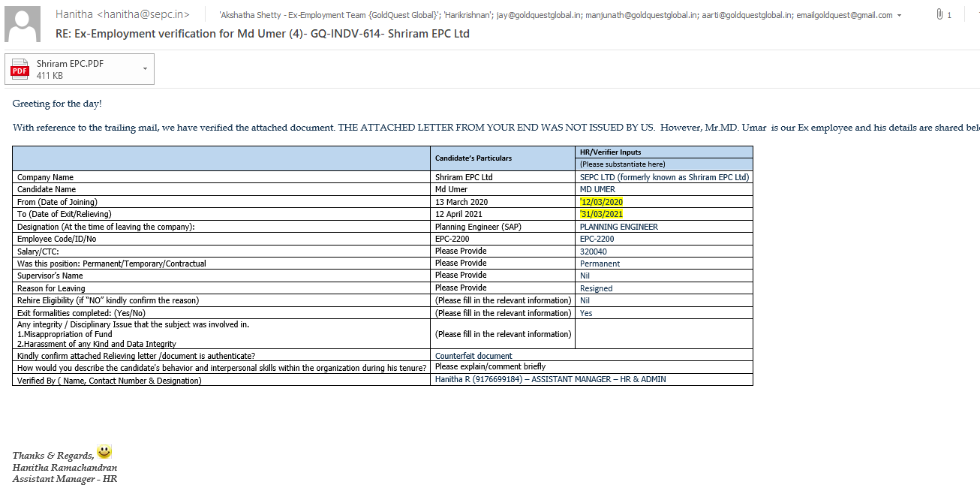Click "Greeting for the day!" text
This screenshot has width=980, height=485.
point(57,104)
